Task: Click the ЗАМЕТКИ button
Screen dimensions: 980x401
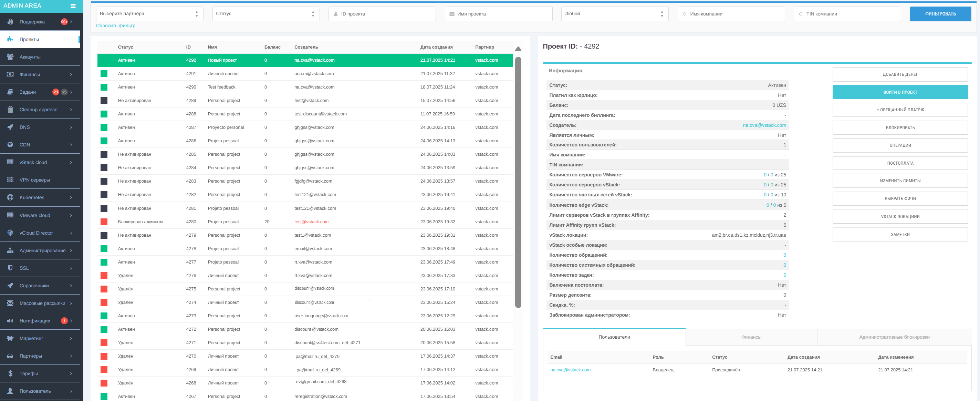Action: (900, 234)
